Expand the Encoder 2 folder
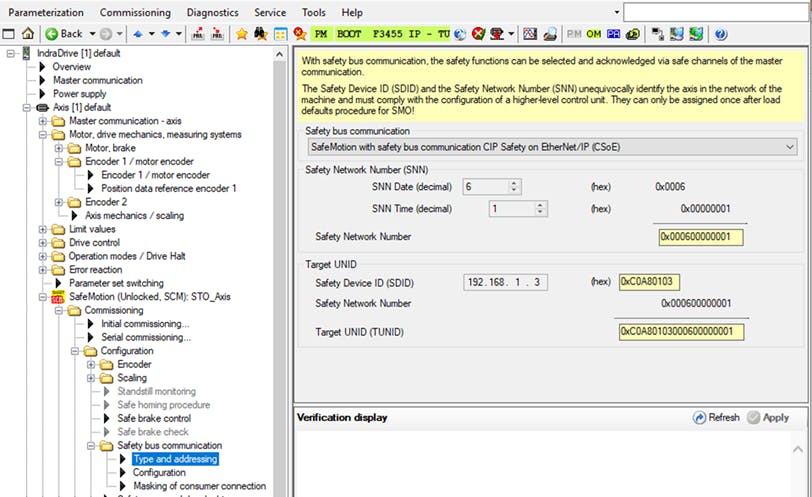 click(x=59, y=202)
